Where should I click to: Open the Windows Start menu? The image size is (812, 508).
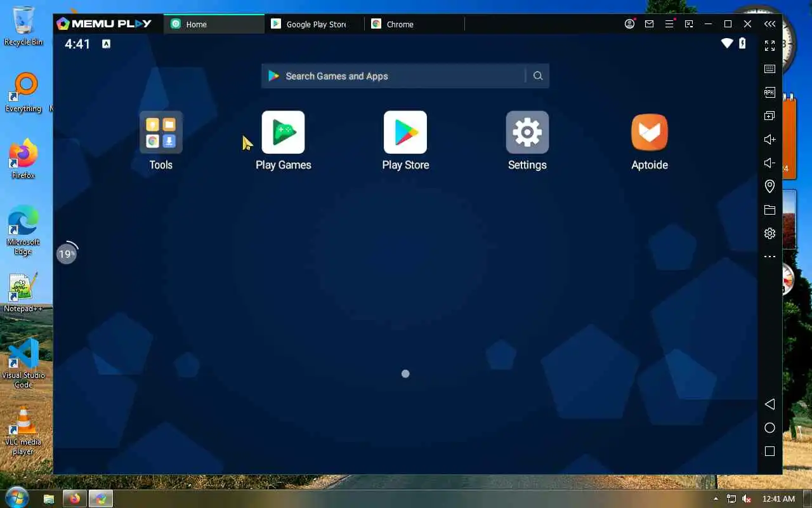point(16,498)
